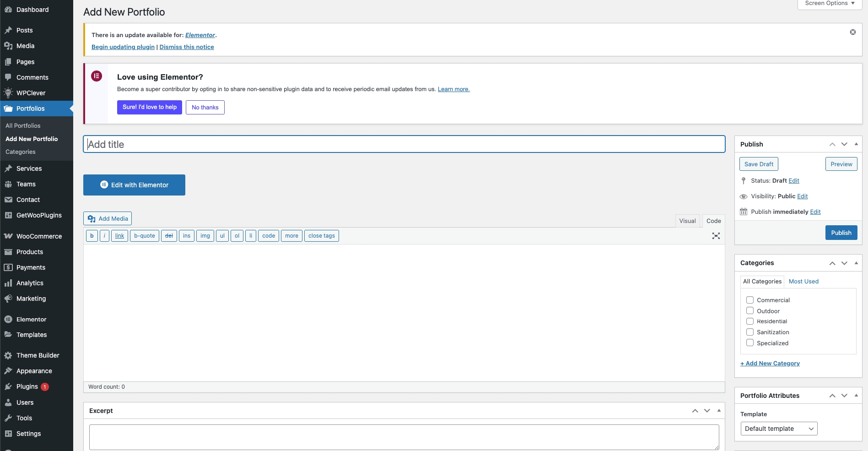Click the Add New Category link

770,363
